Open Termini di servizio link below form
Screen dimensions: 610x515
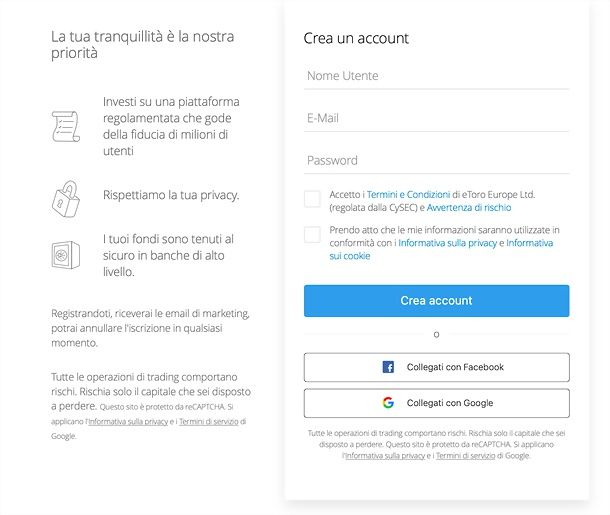(465, 455)
